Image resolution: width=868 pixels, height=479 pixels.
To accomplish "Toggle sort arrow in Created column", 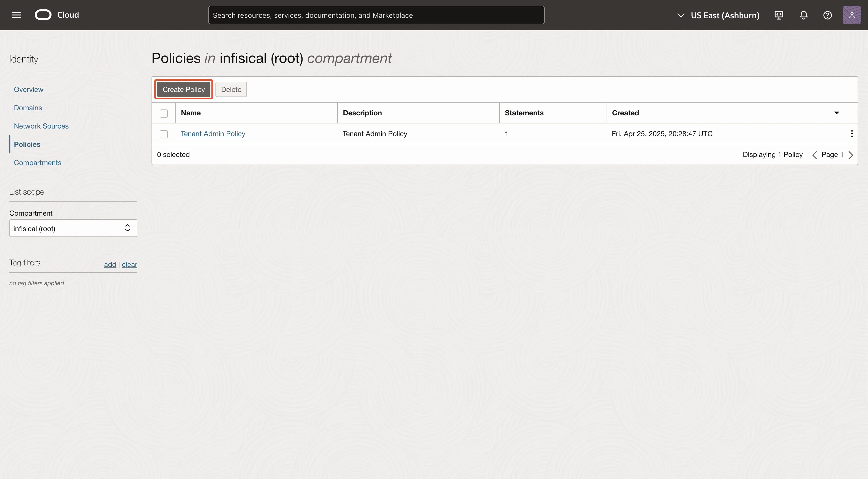I will point(837,113).
